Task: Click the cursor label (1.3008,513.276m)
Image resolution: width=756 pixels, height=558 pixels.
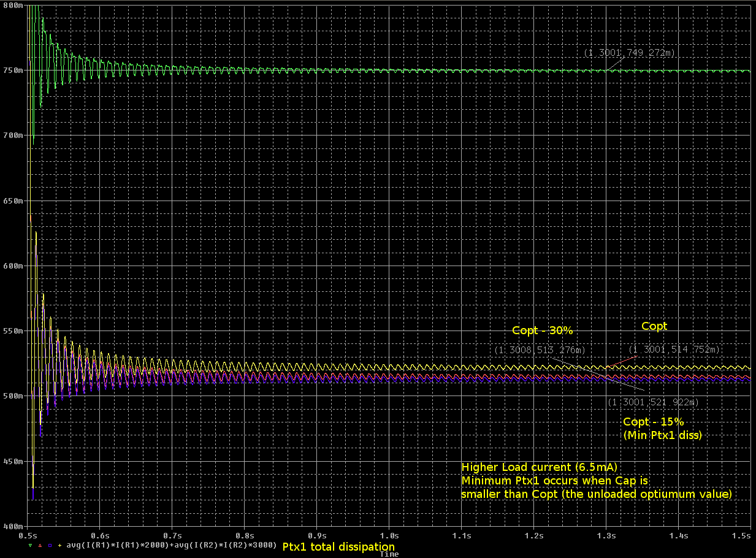Action: point(540,350)
